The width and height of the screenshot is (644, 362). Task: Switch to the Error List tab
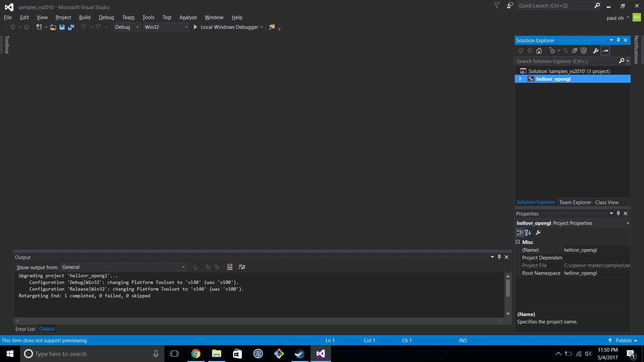[x=25, y=329]
